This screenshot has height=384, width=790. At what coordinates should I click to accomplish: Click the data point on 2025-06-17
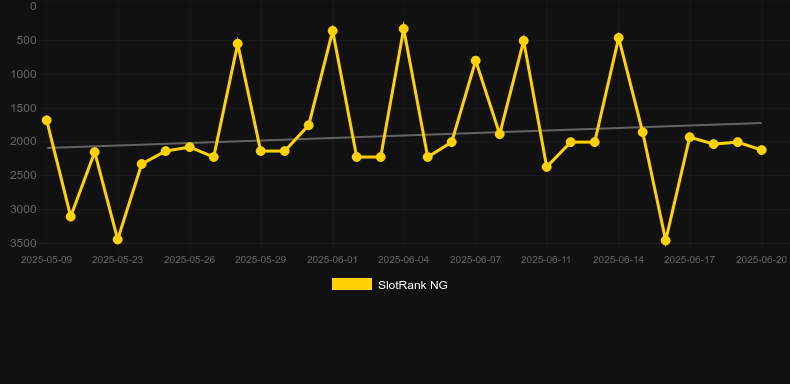[690, 137]
